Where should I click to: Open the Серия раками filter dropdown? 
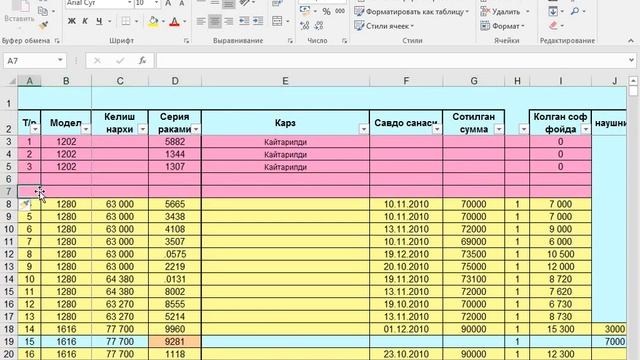[x=196, y=129]
